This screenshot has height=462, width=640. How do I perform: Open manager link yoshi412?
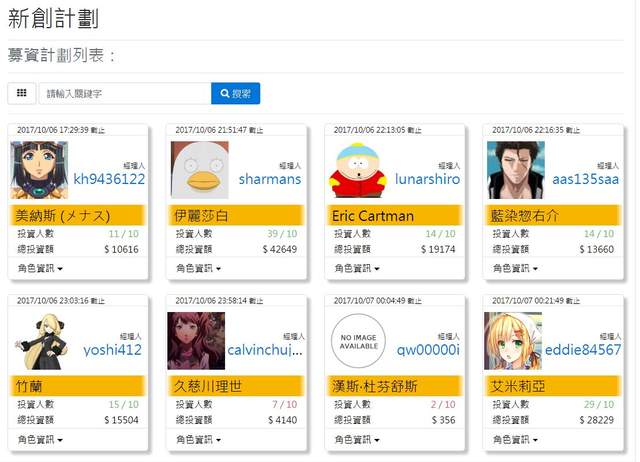[112, 350]
